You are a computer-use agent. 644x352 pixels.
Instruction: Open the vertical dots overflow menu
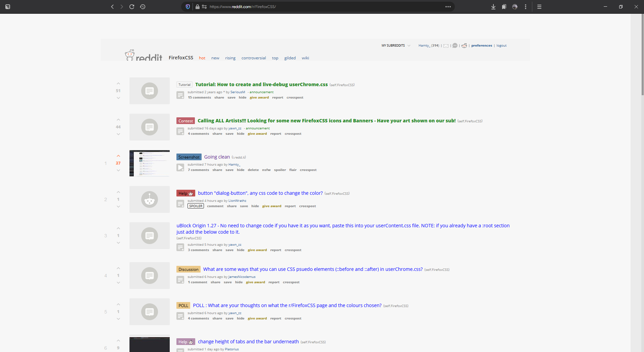pyautogui.click(x=526, y=7)
